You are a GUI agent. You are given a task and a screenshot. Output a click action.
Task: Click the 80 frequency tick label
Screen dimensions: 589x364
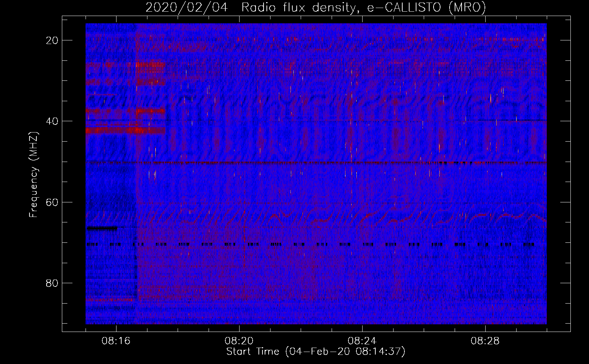click(52, 283)
